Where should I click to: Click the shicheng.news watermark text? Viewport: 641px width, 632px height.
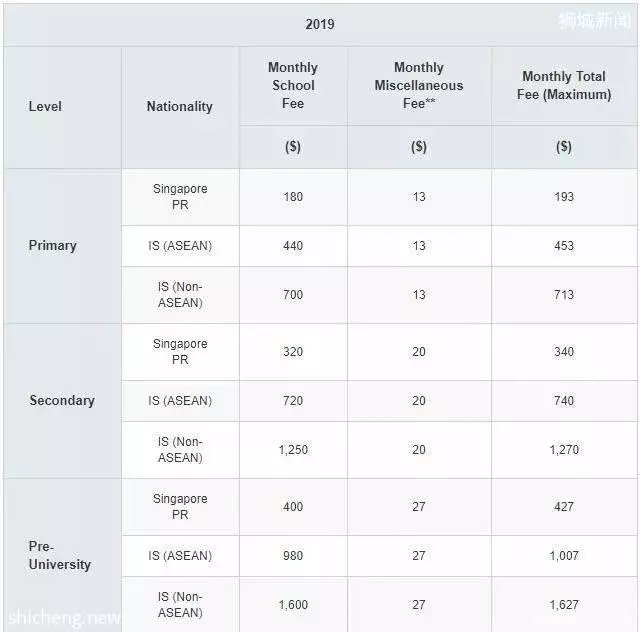click(x=64, y=618)
